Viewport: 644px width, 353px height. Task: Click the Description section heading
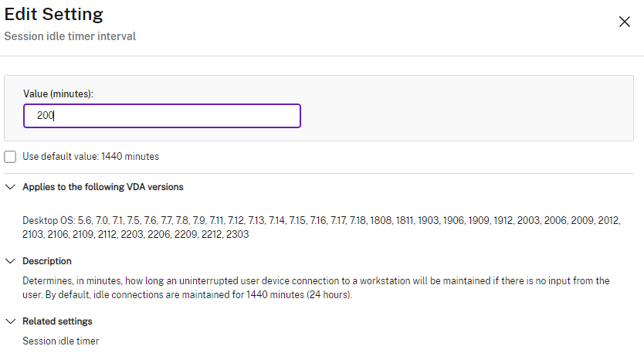pyautogui.click(x=47, y=261)
